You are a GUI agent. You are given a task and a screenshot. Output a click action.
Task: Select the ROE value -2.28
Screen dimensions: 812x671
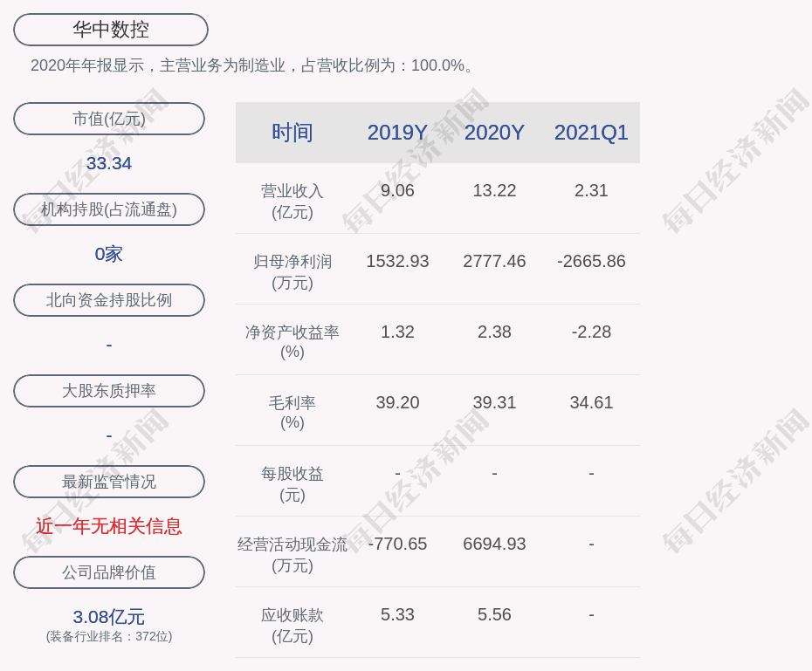coord(591,332)
